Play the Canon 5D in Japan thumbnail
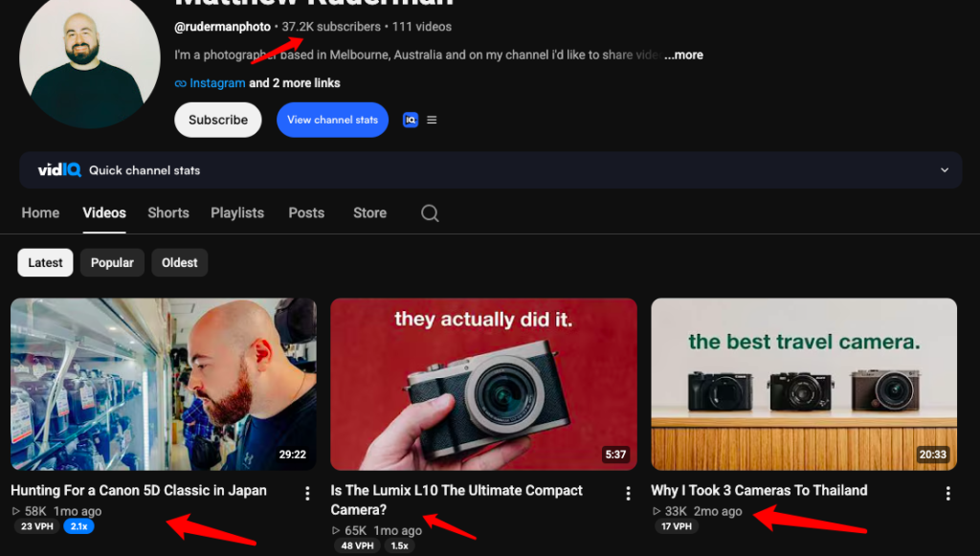The height and width of the screenshot is (556, 980). [x=164, y=384]
